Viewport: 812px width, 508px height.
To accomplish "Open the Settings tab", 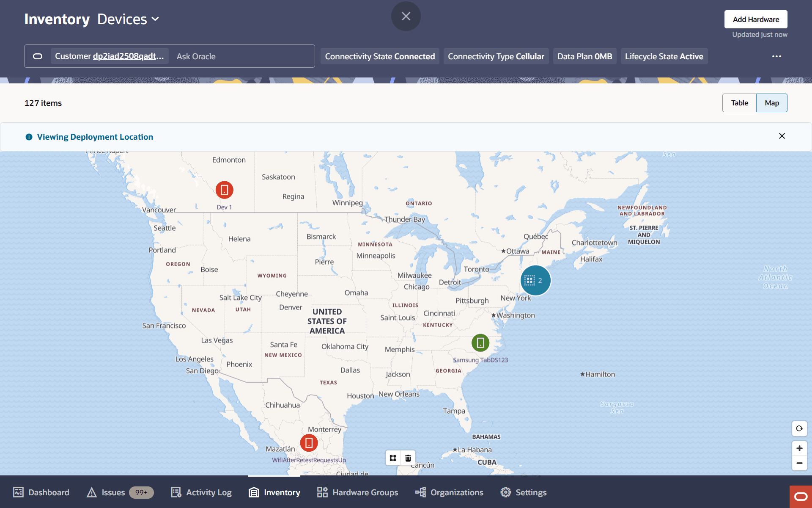I will point(524,492).
